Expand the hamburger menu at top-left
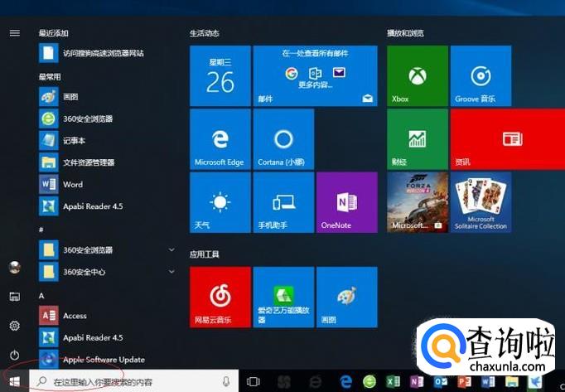Viewport: 565px width, 392px height. tap(14, 32)
